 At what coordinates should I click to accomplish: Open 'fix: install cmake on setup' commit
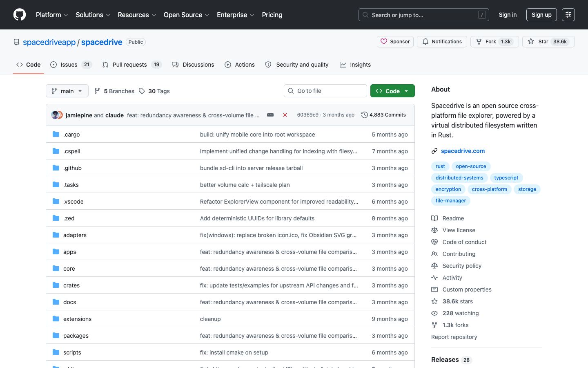point(234,352)
